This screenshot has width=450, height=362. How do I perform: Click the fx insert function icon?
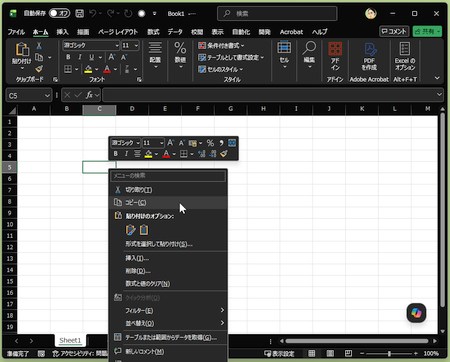(x=89, y=95)
